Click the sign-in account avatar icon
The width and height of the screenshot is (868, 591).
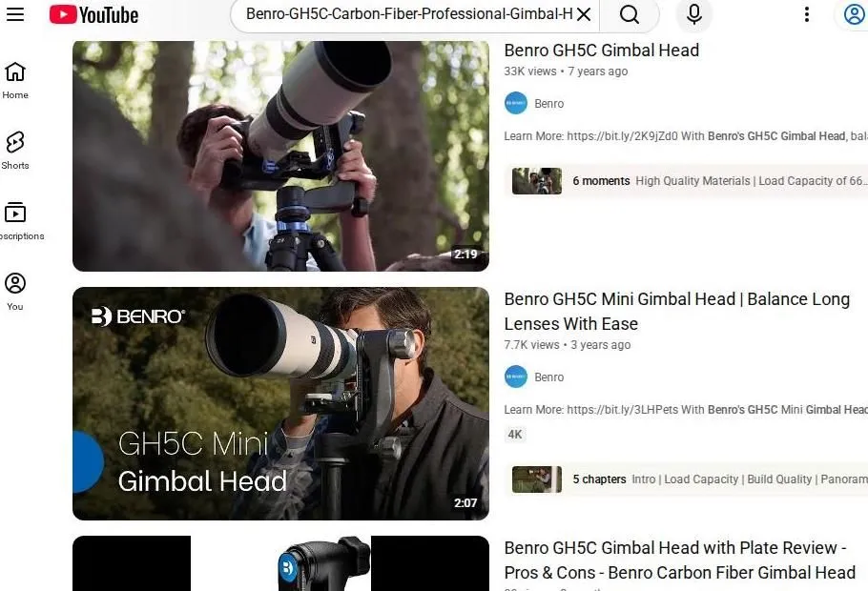(x=854, y=14)
